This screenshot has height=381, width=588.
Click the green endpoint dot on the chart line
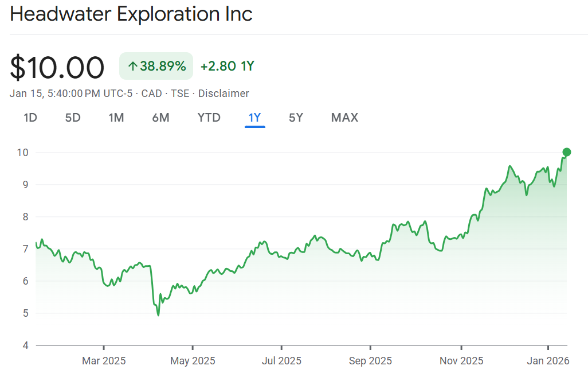pos(567,152)
